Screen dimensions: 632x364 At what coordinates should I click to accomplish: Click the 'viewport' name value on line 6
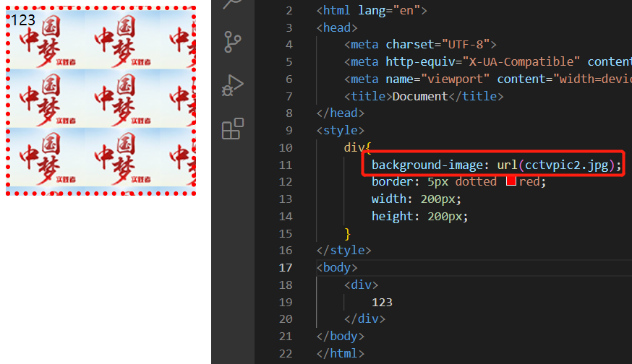455,79
